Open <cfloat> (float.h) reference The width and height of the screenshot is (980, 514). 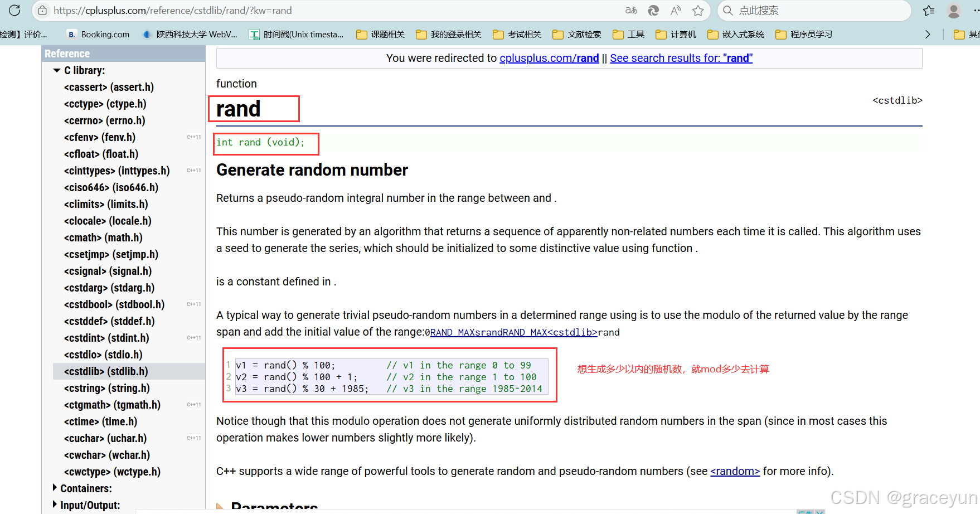pos(101,154)
